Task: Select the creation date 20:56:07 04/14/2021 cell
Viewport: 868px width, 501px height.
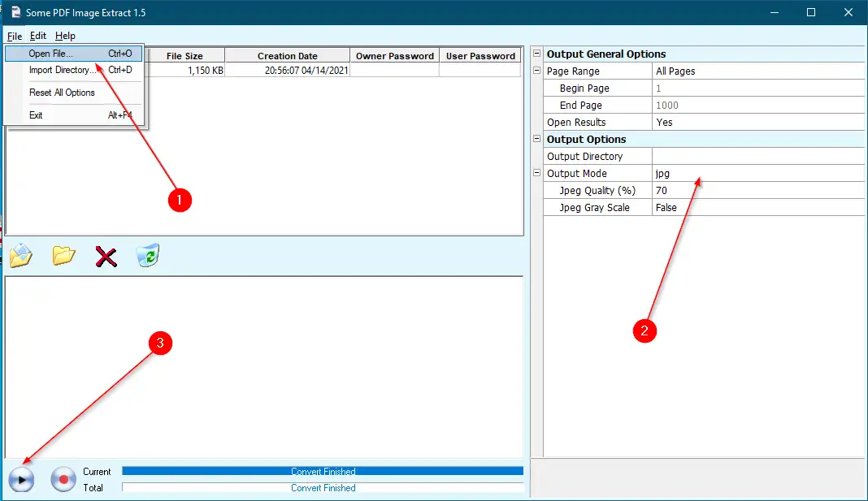Action: pyautogui.click(x=288, y=70)
